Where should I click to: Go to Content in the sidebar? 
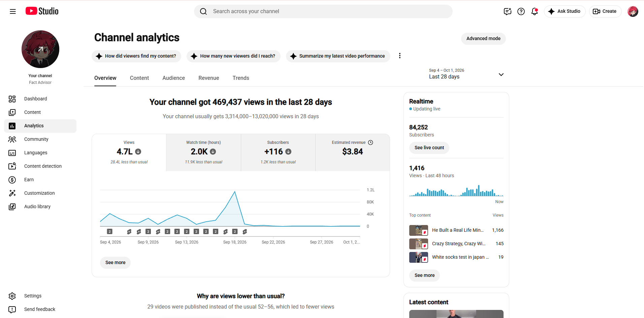(x=40, y=112)
